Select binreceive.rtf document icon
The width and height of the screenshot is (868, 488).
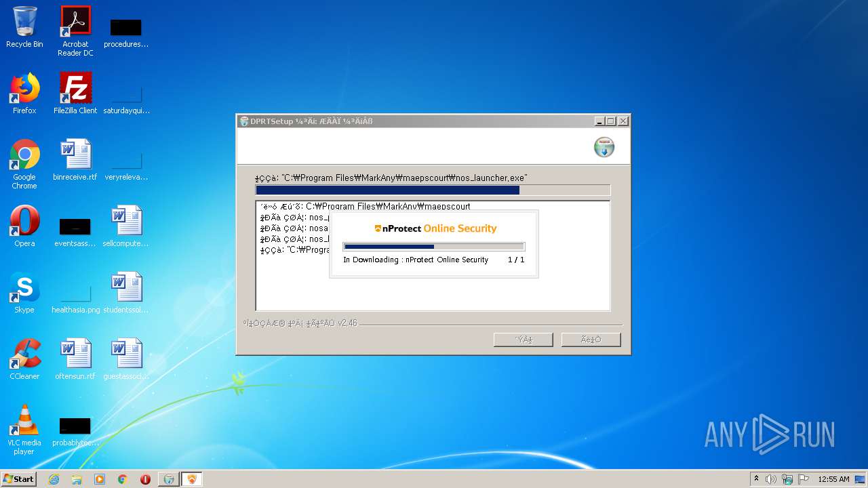coord(75,160)
